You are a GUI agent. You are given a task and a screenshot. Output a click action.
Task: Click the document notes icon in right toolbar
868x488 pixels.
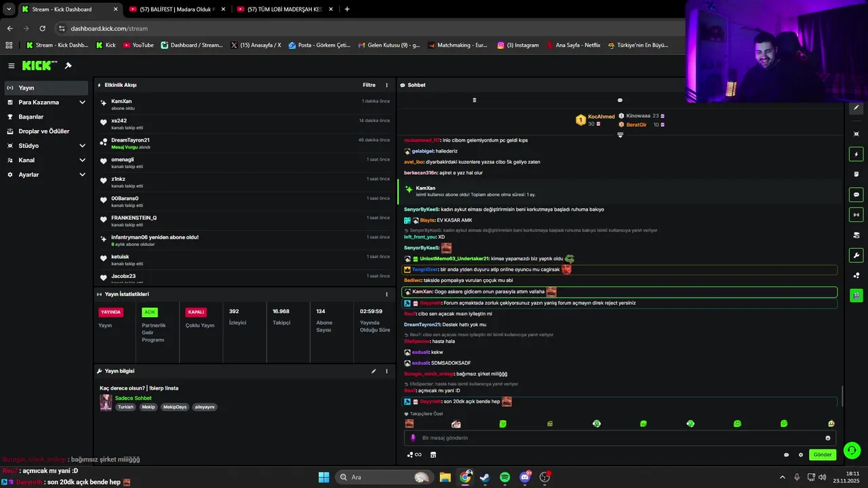tap(856, 174)
